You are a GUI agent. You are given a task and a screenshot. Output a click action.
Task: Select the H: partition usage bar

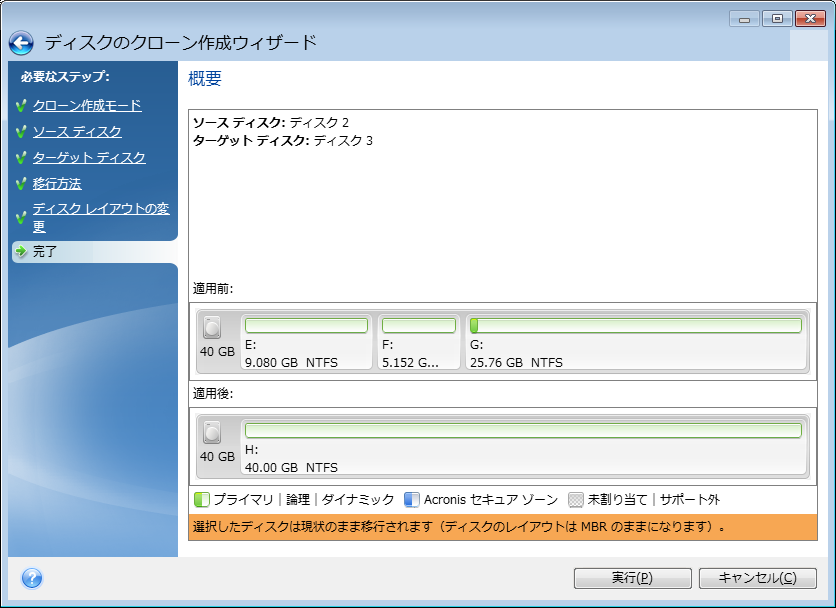[523, 430]
